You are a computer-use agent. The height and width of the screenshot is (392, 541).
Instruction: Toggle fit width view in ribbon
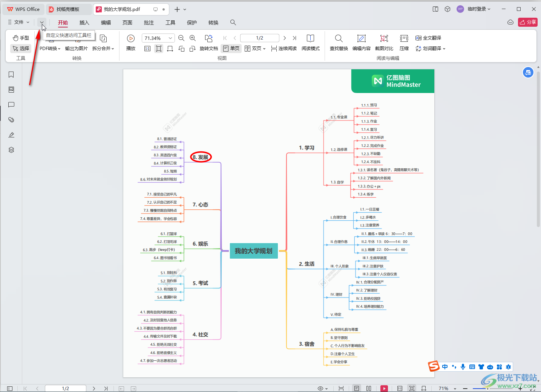(x=170, y=49)
